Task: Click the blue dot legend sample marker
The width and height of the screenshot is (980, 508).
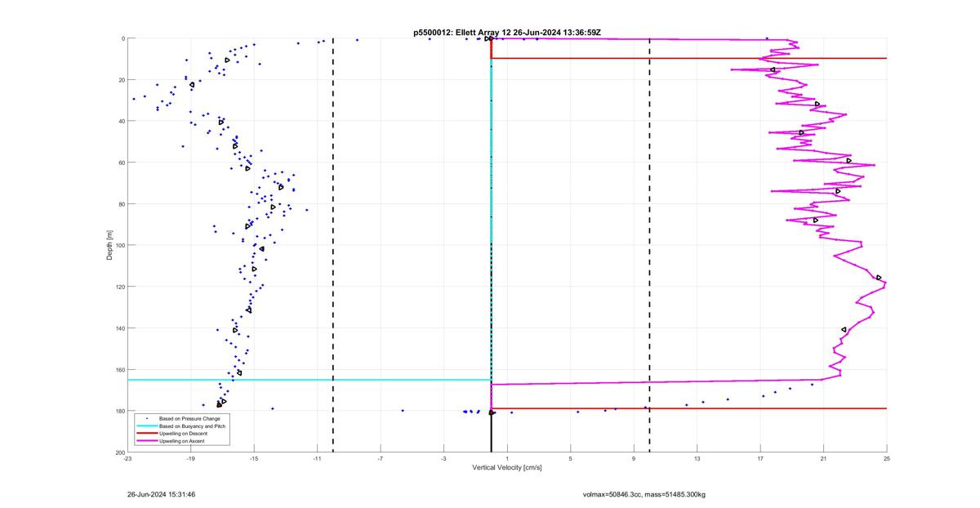Action: pyautogui.click(x=146, y=418)
